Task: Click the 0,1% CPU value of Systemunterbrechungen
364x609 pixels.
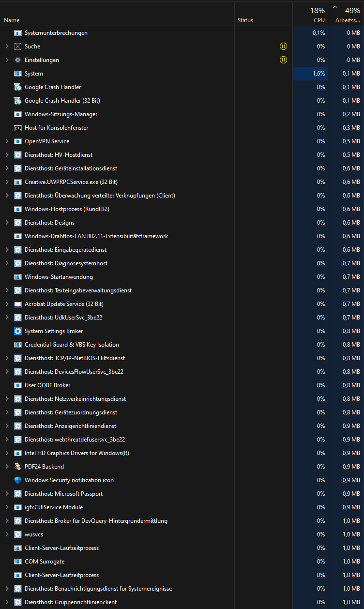Action: (318, 33)
